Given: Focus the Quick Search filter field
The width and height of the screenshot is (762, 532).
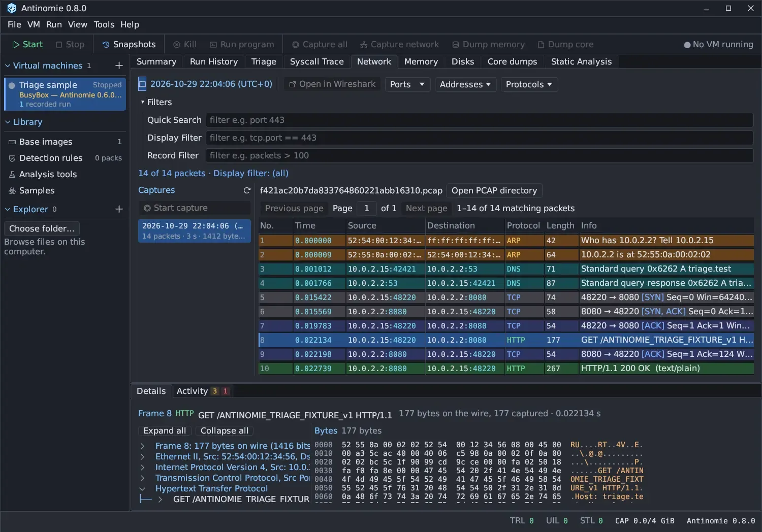Looking at the screenshot, I should 479,120.
